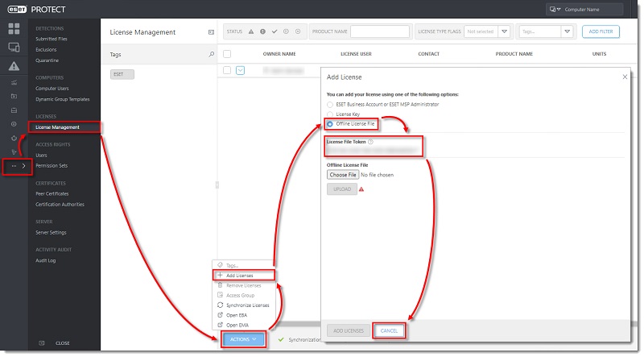644x357 pixels.
Task: Expand the first license row chevron
Action: (x=241, y=71)
